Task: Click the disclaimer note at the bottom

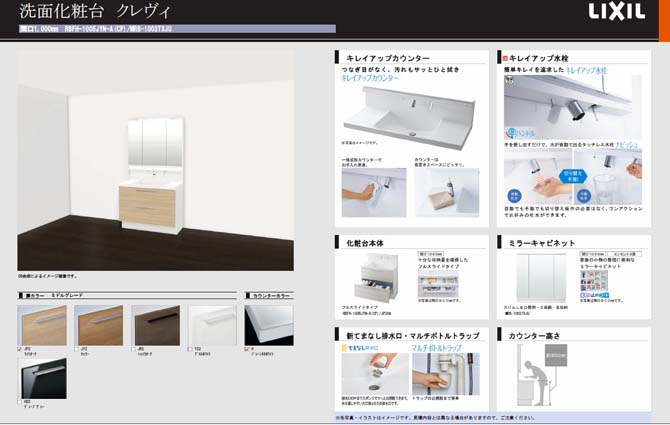Action: (x=435, y=418)
